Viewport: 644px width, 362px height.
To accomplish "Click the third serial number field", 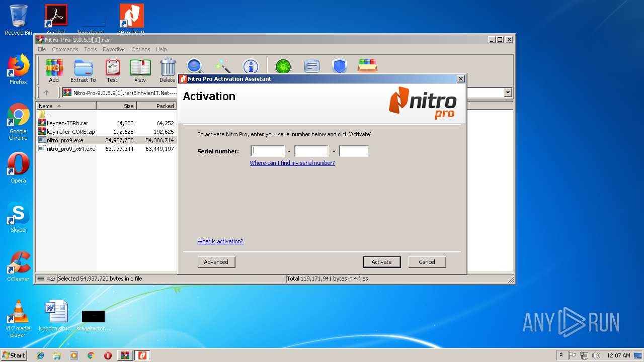I will click(354, 151).
